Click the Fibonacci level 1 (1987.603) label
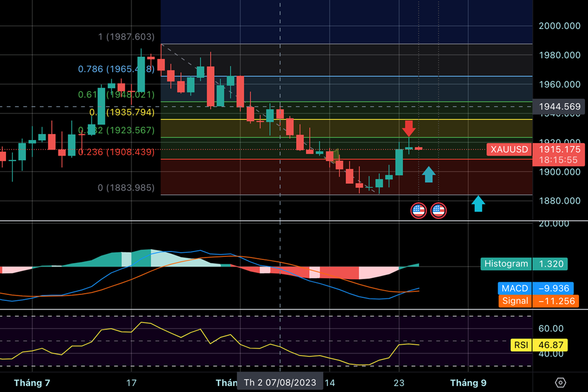Image resolution: width=588 pixels, height=392 pixels. pos(127,37)
